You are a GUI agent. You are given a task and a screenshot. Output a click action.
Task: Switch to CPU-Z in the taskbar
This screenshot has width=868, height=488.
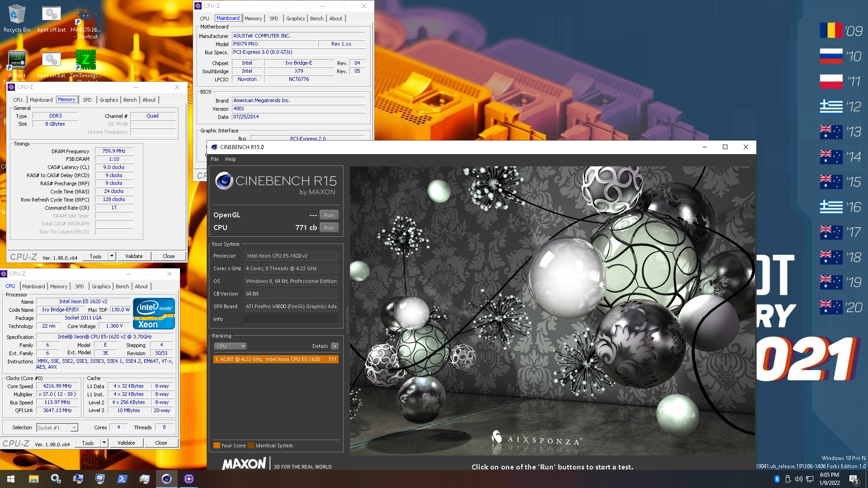(189, 479)
